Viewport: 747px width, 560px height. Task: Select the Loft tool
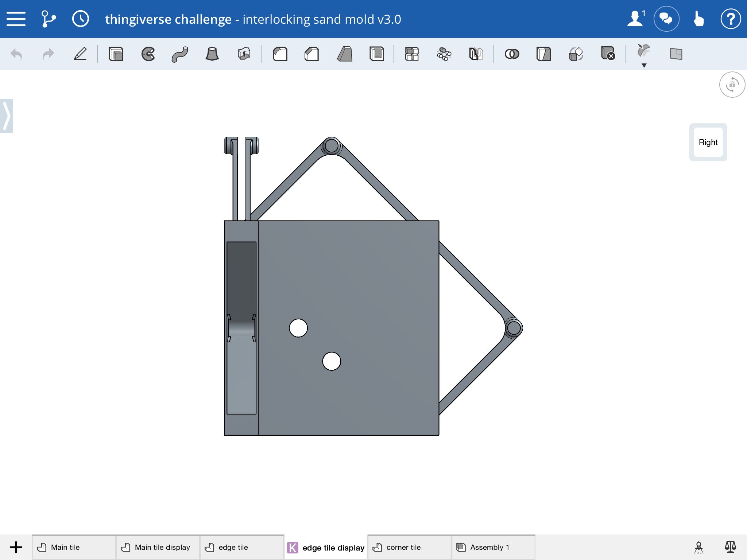click(x=212, y=54)
